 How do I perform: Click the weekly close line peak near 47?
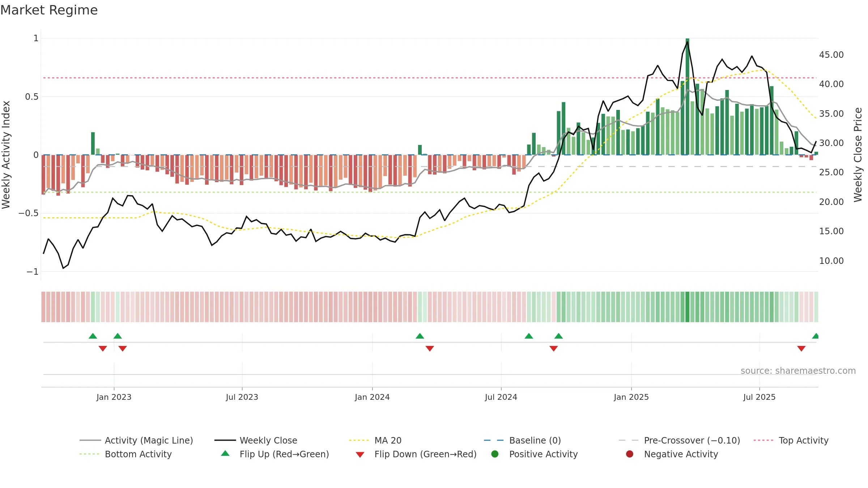[687, 42]
